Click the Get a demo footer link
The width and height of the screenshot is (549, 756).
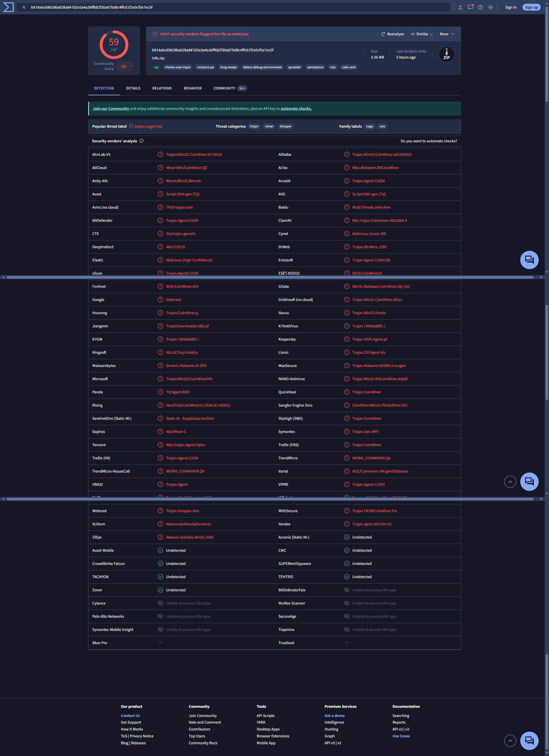(334, 715)
